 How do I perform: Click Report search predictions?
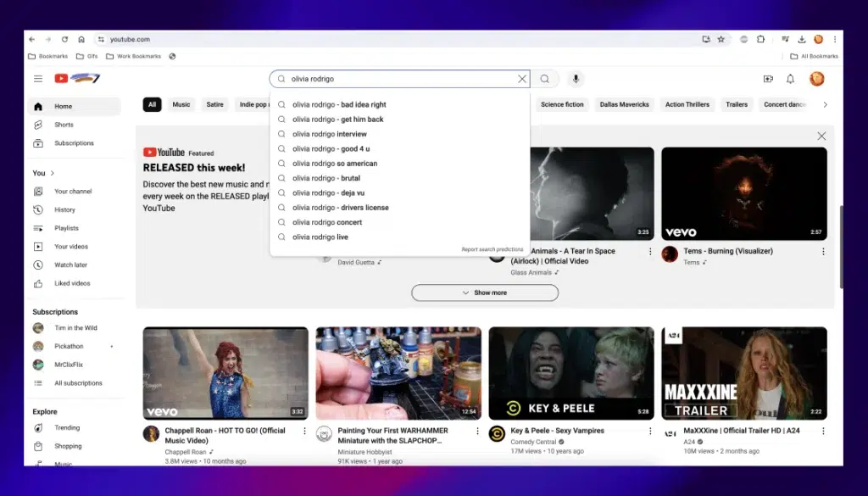point(492,249)
